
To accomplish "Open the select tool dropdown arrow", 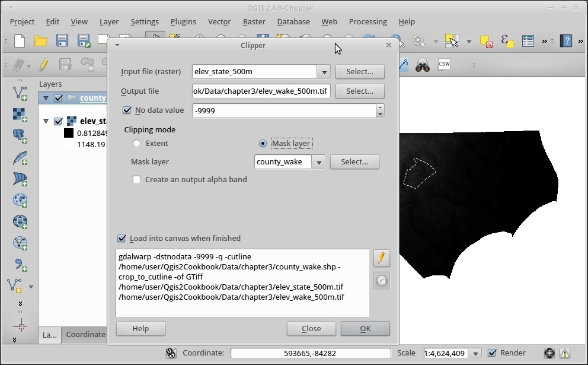I will [x=469, y=42].
